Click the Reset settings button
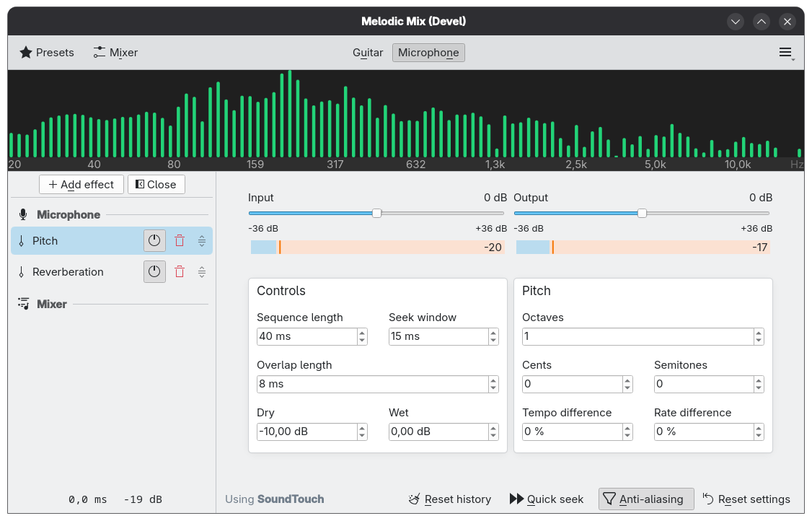Image resolution: width=812 pixels, height=521 pixels. pos(746,499)
